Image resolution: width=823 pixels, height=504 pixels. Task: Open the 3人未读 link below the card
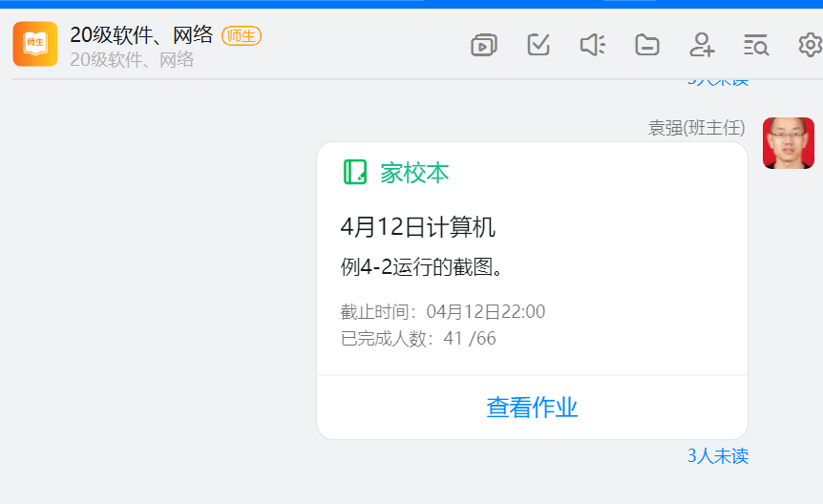[x=717, y=456]
